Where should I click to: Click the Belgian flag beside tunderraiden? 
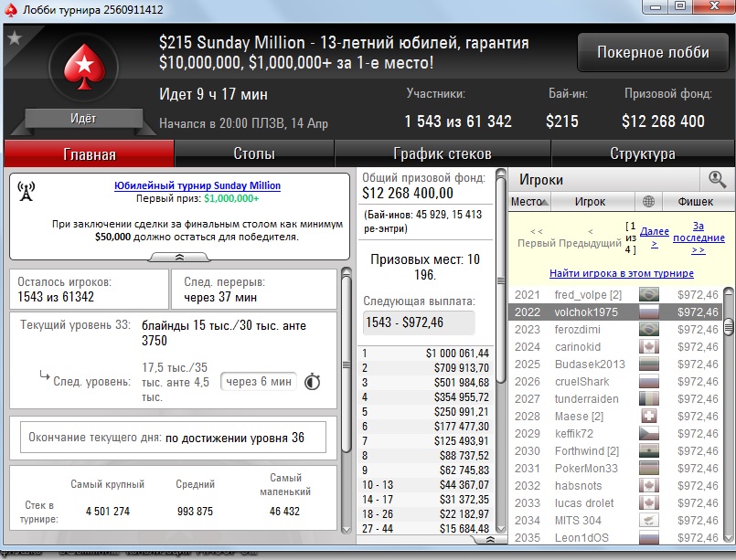[649, 398]
